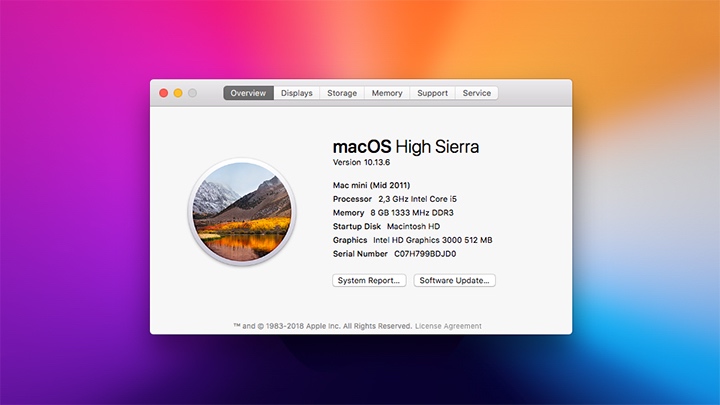Image resolution: width=720 pixels, height=405 pixels.
Task: Switch to the Service tab
Action: [477, 93]
